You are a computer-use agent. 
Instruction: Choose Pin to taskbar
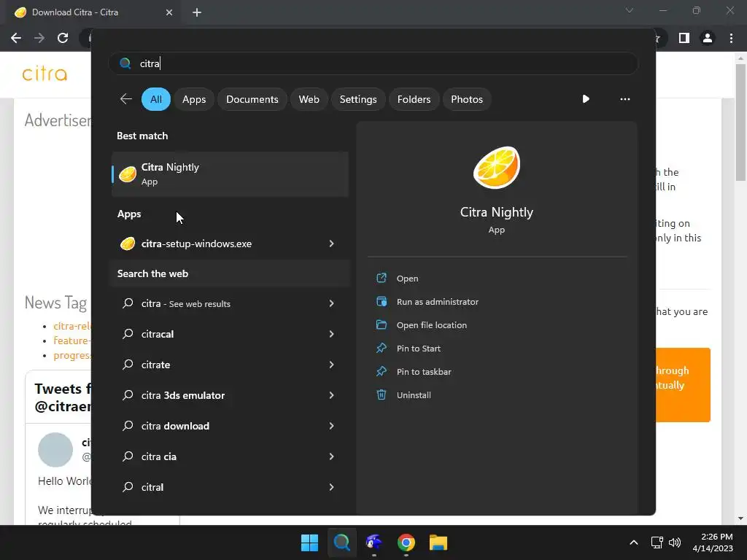click(x=424, y=372)
